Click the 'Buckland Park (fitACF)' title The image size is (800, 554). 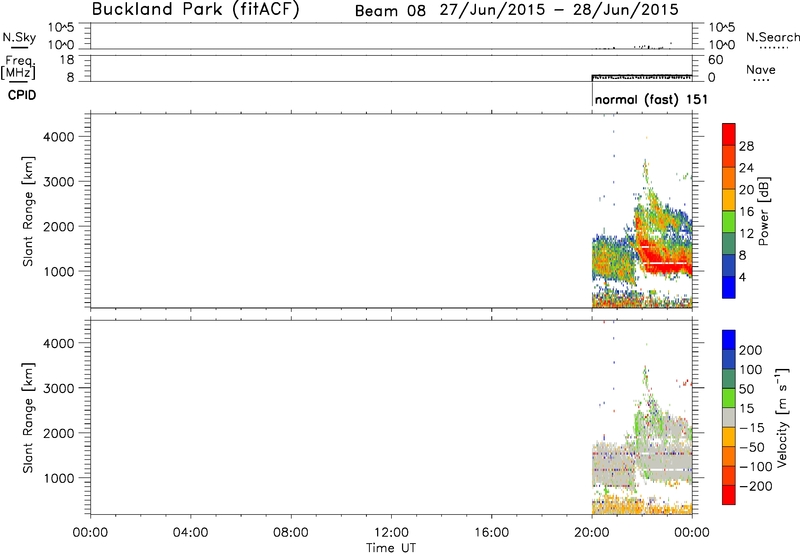(x=195, y=10)
